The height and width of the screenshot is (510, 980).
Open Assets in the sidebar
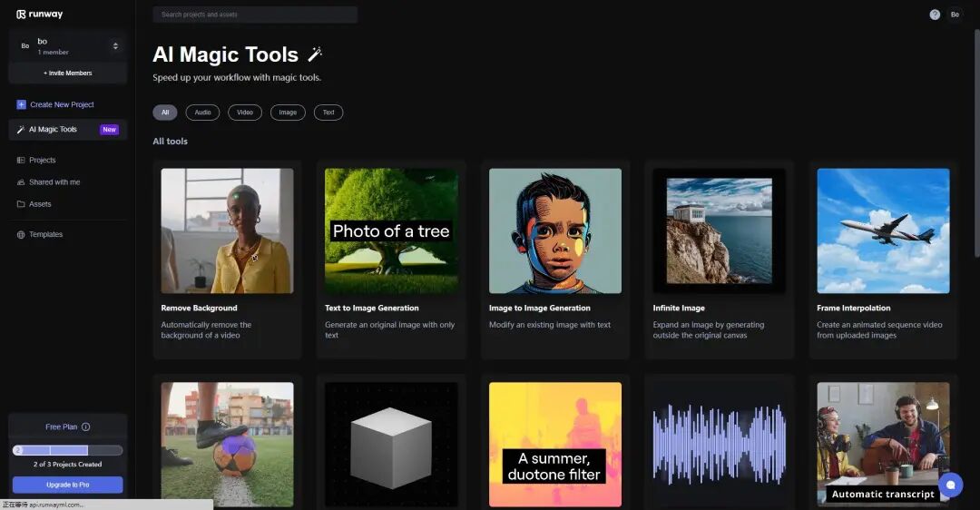[34, 204]
